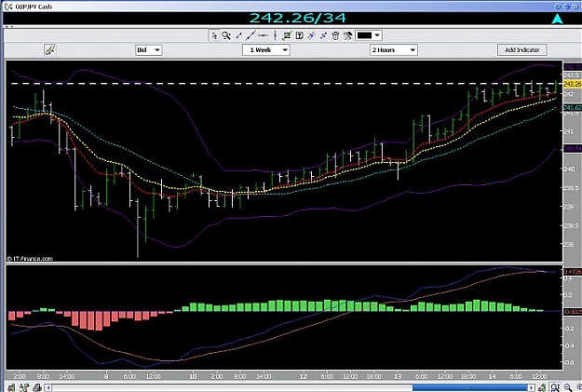Click the first bottom-left chart icon
The image size is (582, 392).
pos(11,388)
